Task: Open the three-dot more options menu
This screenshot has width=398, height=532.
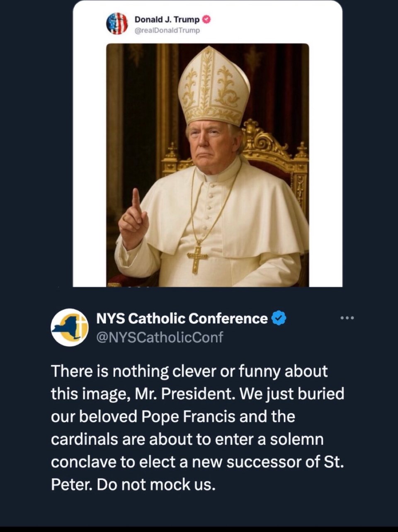Action: [x=347, y=318]
